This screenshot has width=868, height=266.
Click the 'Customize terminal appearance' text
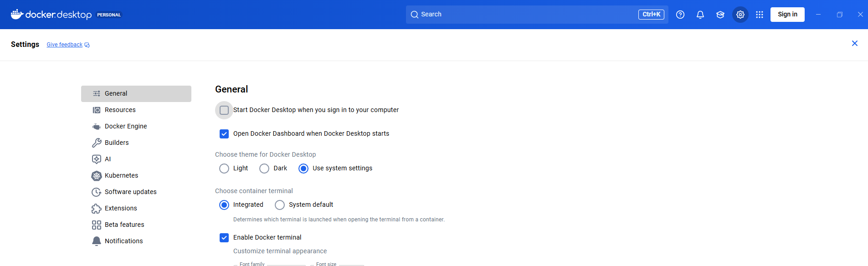(x=280, y=251)
